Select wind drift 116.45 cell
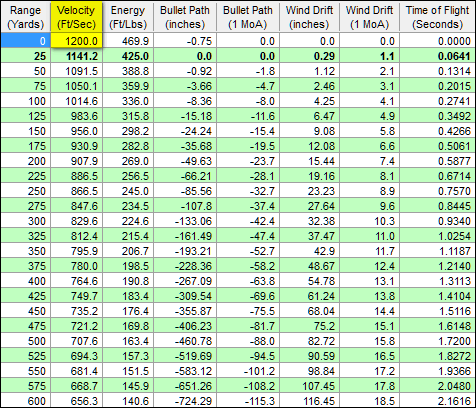 309,401
